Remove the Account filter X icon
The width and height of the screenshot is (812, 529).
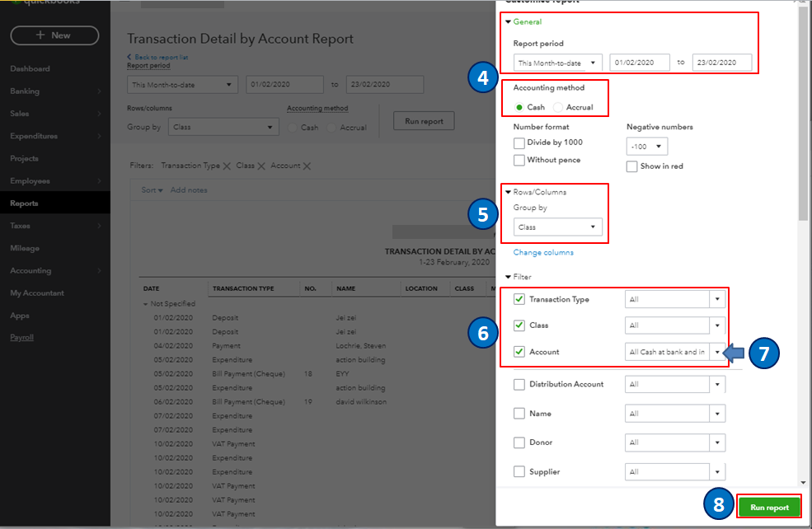pos(307,166)
